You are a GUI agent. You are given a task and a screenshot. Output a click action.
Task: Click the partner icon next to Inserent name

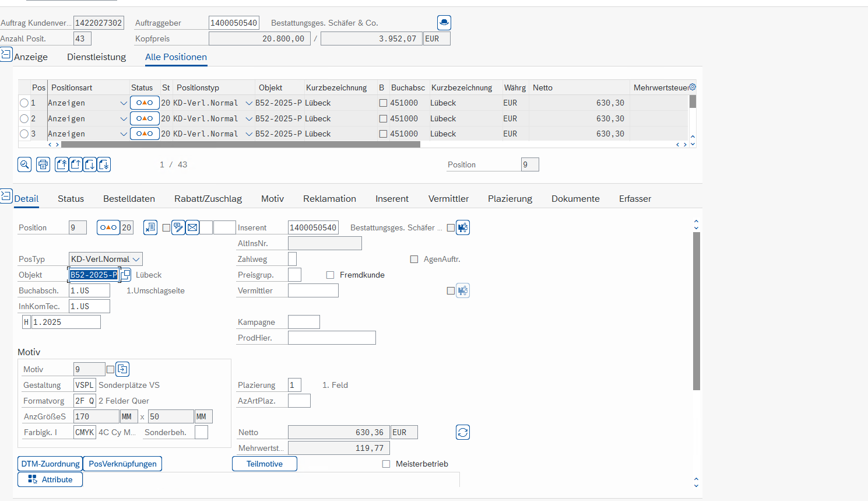[463, 227]
